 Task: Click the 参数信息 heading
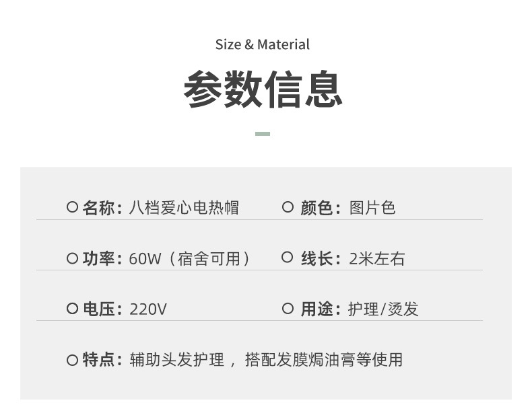tap(263, 89)
